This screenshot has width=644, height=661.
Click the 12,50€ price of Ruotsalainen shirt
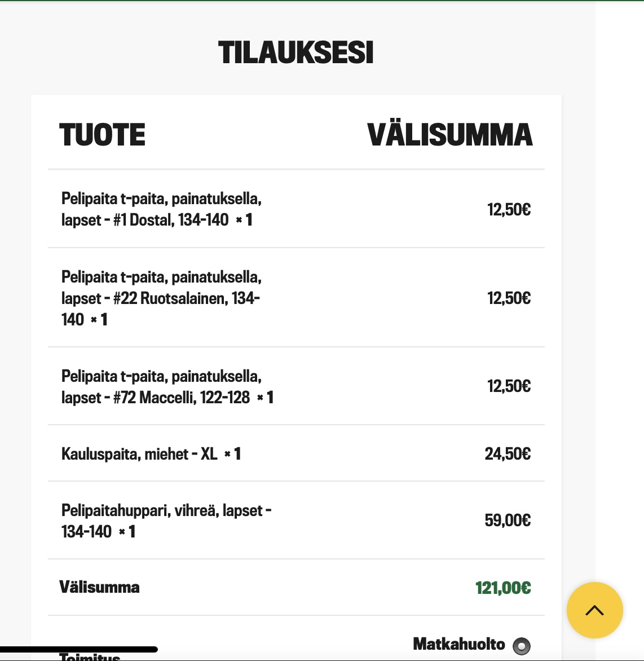(x=509, y=298)
